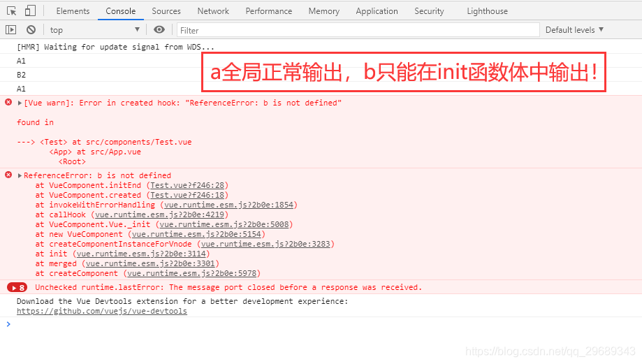Click the red error icon beside Vue warn
The height and width of the screenshot is (364, 642).
tap(8, 103)
